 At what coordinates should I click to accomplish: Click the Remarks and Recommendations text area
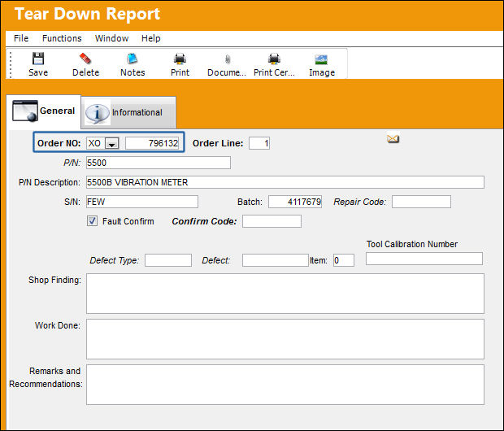[x=285, y=385]
